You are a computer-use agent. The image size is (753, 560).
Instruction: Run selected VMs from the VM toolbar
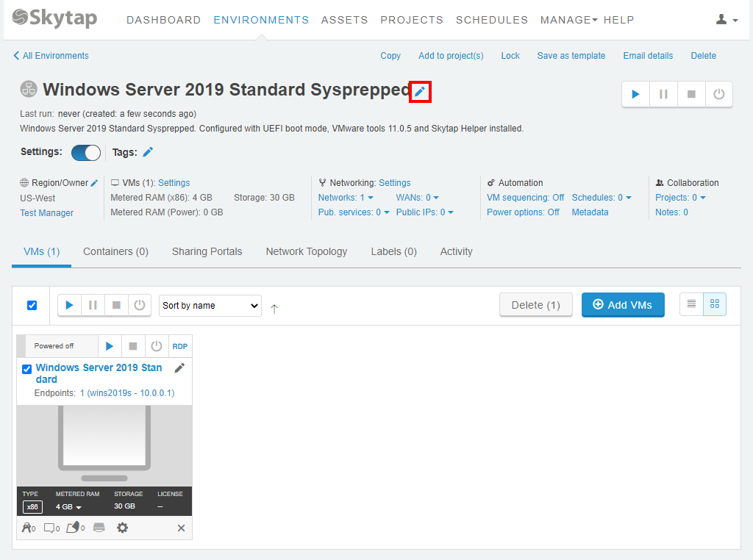point(69,305)
